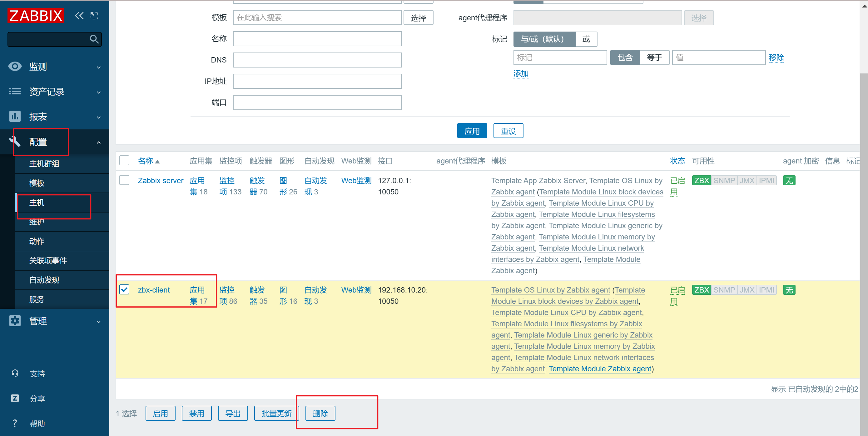Click the 端口 filter input field
868x436 pixels.
point(317,102)
